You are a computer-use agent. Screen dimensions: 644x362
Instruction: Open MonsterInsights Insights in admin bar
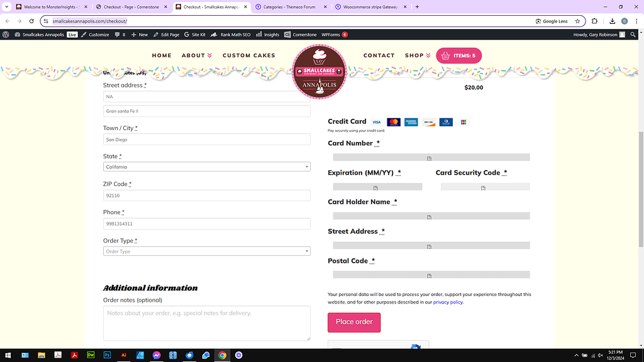tap(267, 35)
